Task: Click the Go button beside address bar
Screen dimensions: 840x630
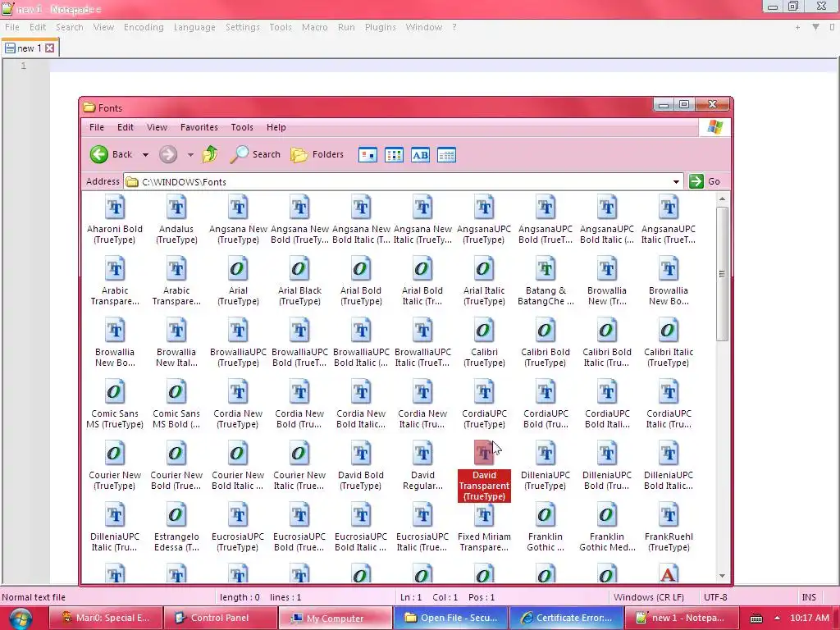Action: pos(706,181)
